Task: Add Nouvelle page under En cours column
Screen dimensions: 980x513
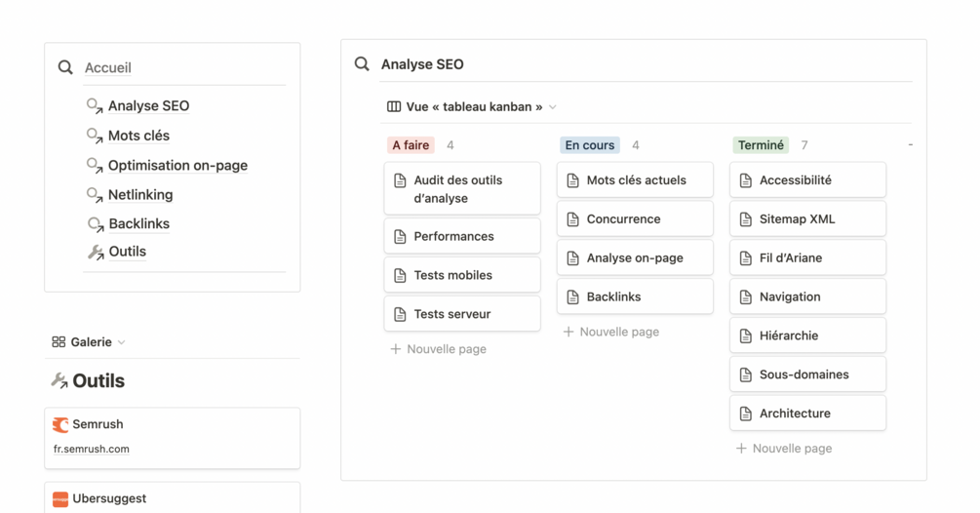Action: click(x=611, y=332)
